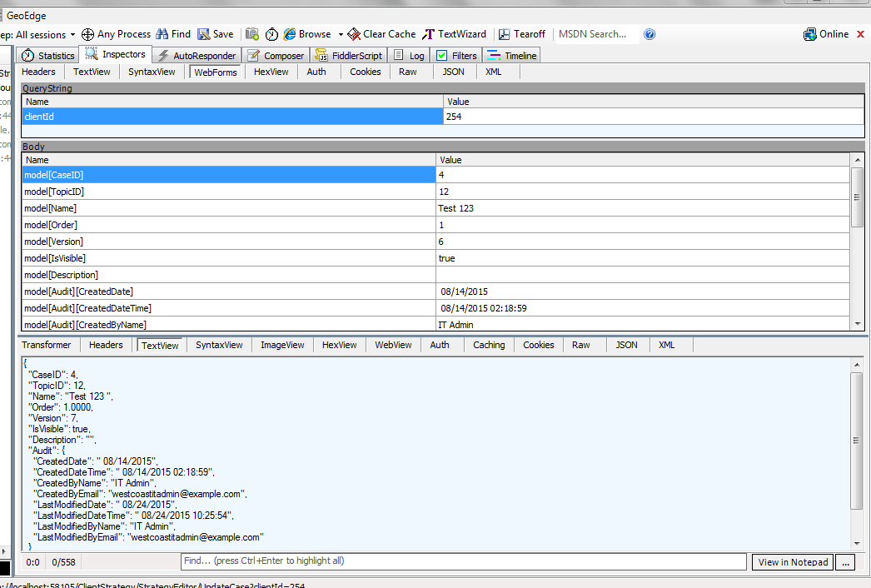This screenshot has height=588, width=871.
Task: Select the model[TopicID] row
Action: pyautogui.click(x=436, y=192)
